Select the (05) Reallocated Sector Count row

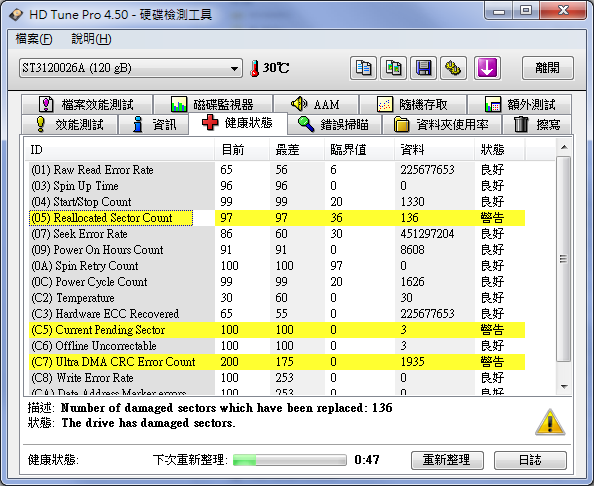tap(277, 218)
